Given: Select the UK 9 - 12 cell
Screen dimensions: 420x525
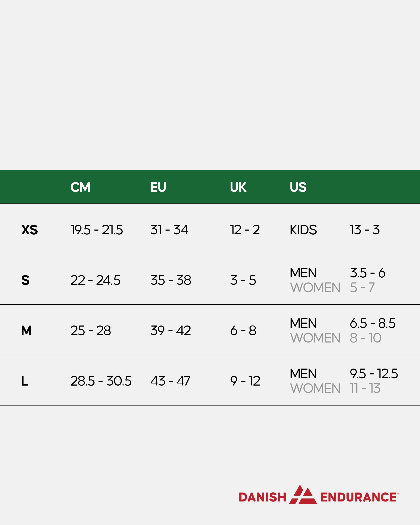Looking at the screenshot, I should pyautogui.click(x=245, y=381).
